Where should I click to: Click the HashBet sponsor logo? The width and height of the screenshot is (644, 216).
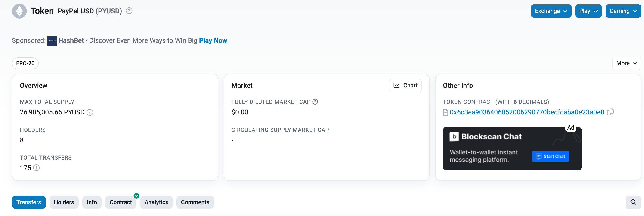52,41
